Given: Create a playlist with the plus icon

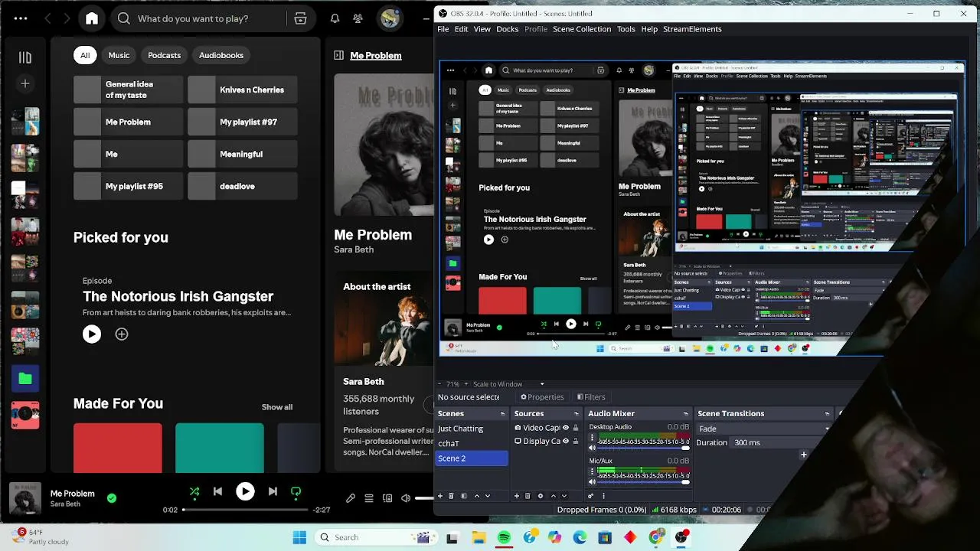Looking at the screenshot, I should click(x=25, y=83).
